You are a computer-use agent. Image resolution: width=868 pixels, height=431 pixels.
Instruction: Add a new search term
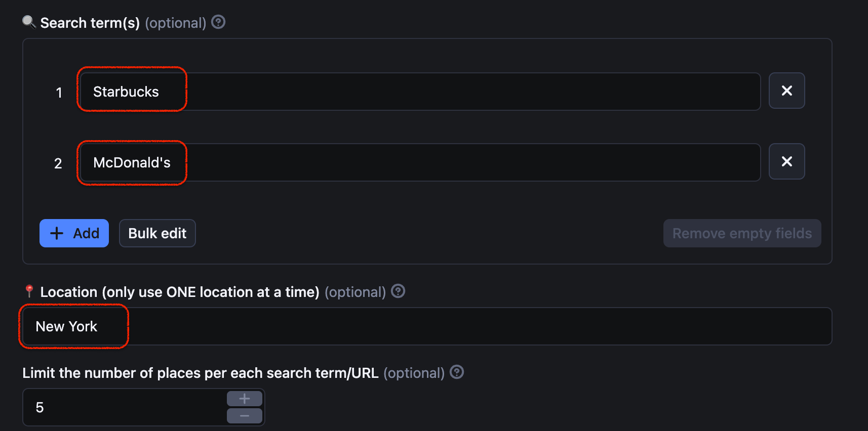(x=74, y=233)
